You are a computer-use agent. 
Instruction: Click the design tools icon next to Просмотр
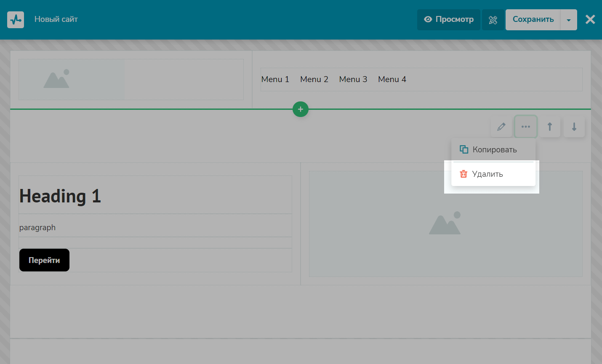point(493,20)
